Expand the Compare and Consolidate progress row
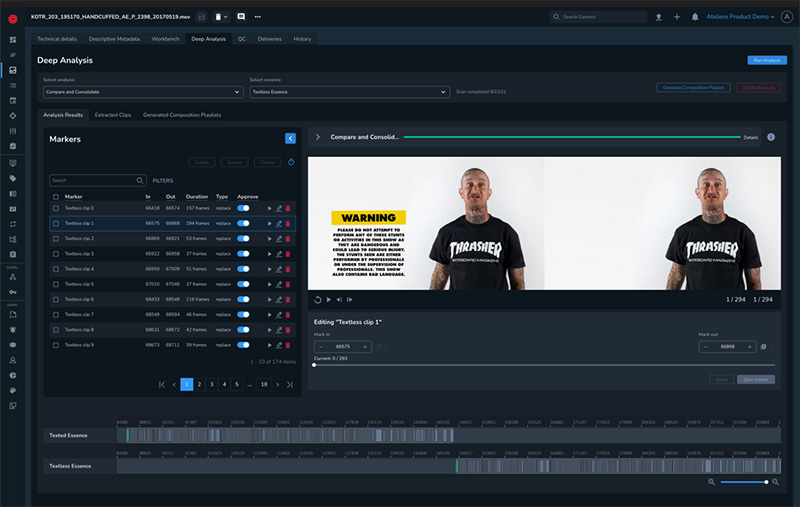Screen dimensions: 800x507 (318, 137)
